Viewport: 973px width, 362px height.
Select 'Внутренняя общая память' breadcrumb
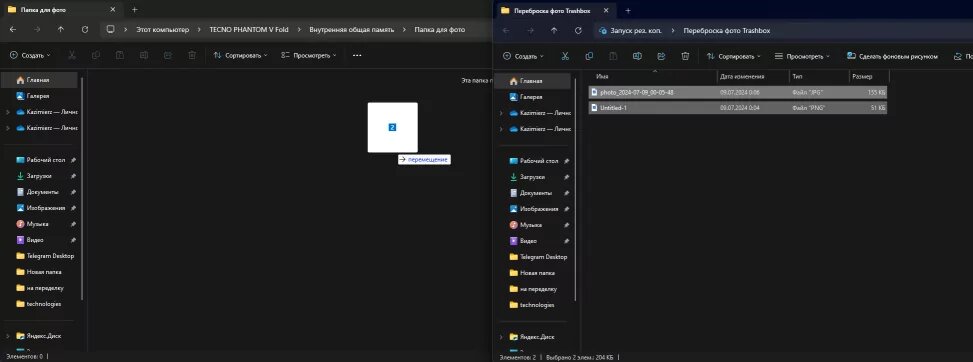pos(351,30)
